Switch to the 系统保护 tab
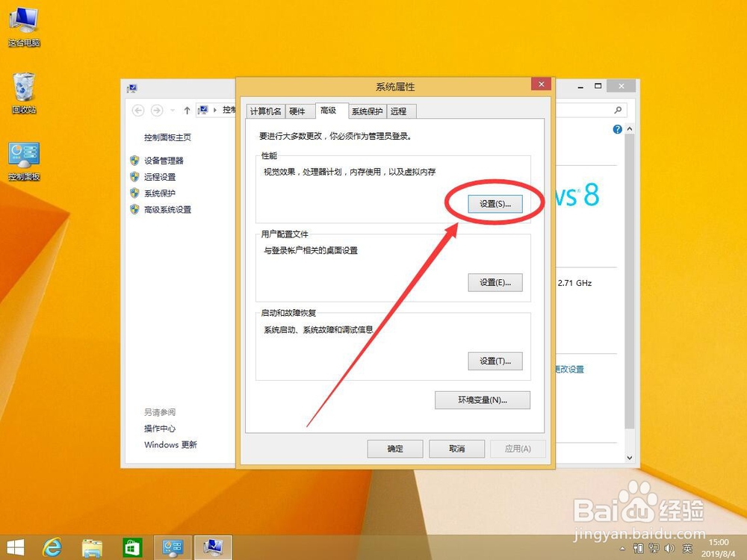The height and width of the screenshot is (560, 747). coord(367,111)
